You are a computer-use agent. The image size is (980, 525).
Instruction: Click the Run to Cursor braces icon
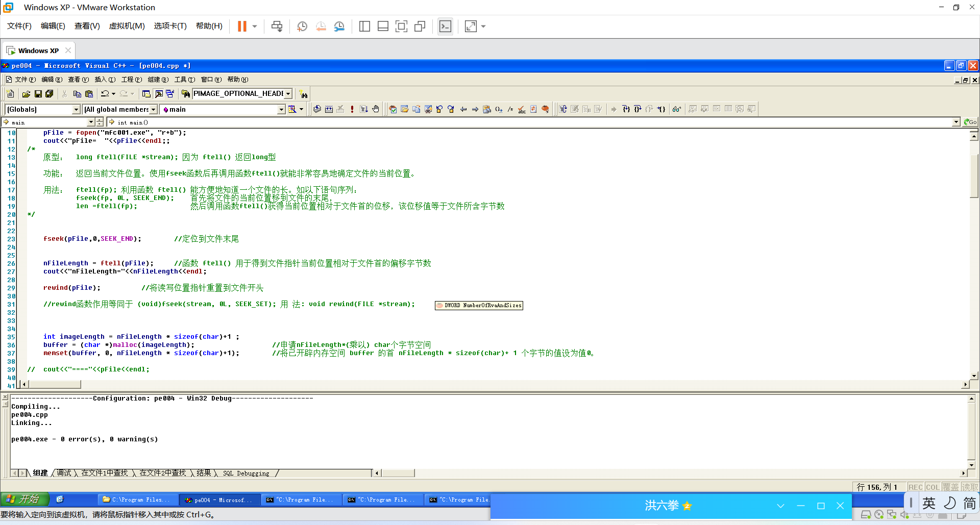pyautogui.click(x=661, y=109)
